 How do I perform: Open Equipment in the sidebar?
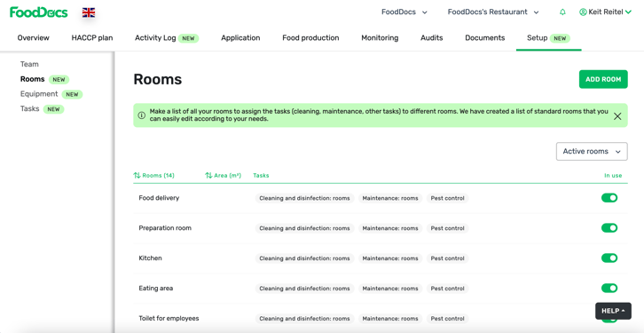[39, 94]
